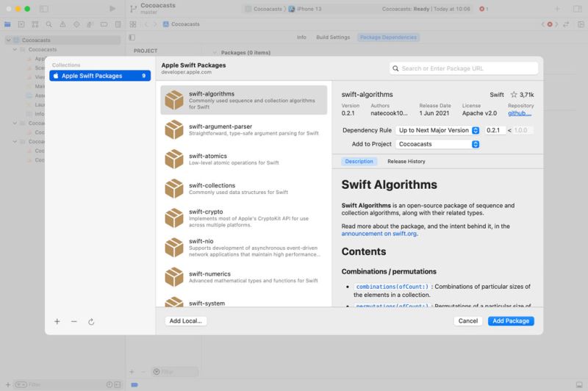Select the swift-nio package
The height and width of the screenshot is (391, 588).
point(244,248)
